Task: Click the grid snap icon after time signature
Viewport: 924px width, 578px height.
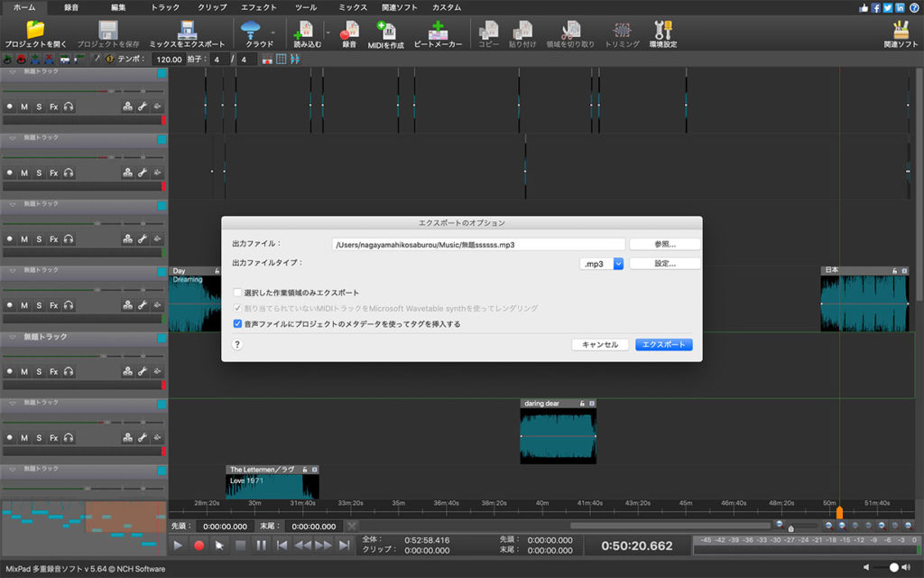Action: 282,59
